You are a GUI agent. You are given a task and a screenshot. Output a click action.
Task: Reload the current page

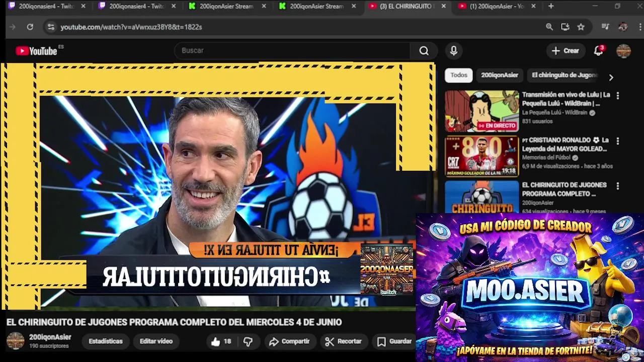(30, 27)
